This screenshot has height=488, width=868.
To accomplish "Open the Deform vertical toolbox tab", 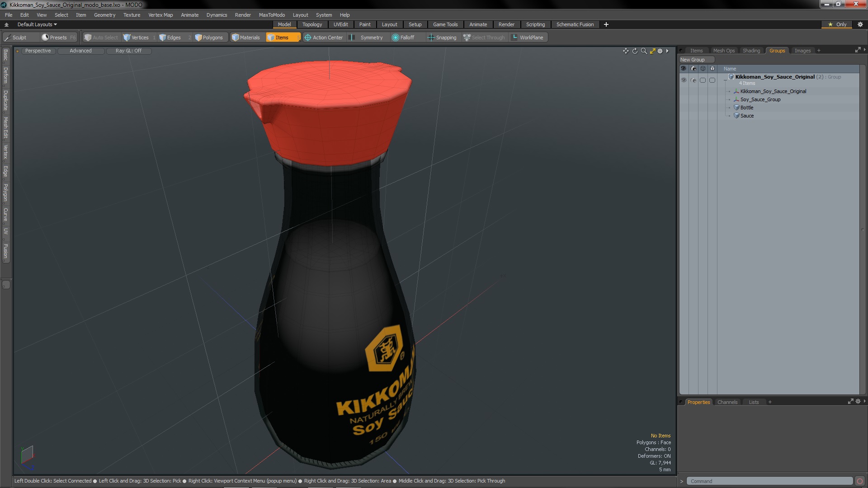I will [6, 76].
